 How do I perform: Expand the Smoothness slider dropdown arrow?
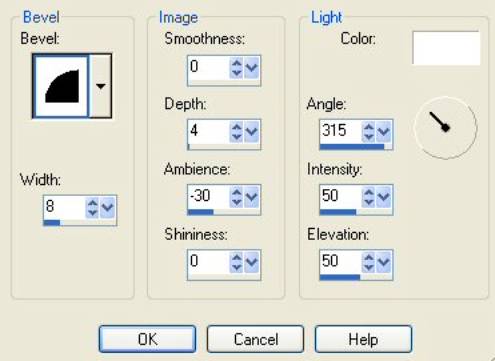coord(252,68)
